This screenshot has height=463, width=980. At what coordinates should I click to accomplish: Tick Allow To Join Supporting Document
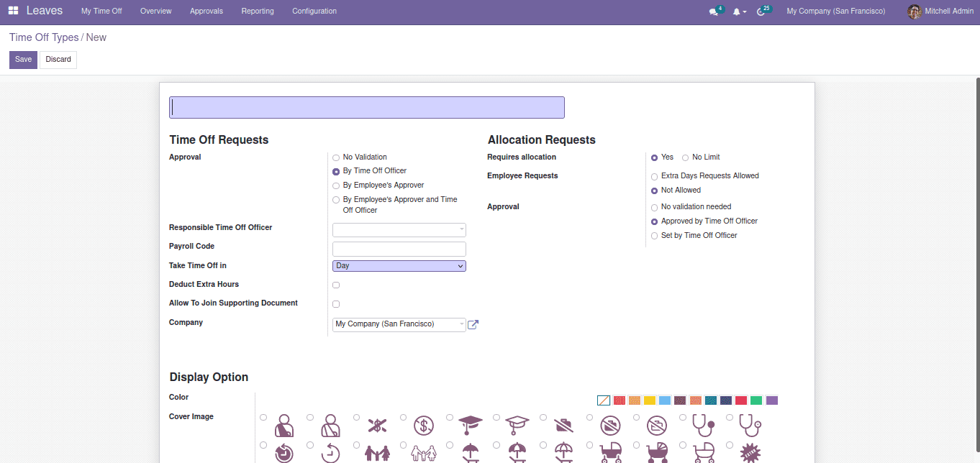tap(336, 304)
